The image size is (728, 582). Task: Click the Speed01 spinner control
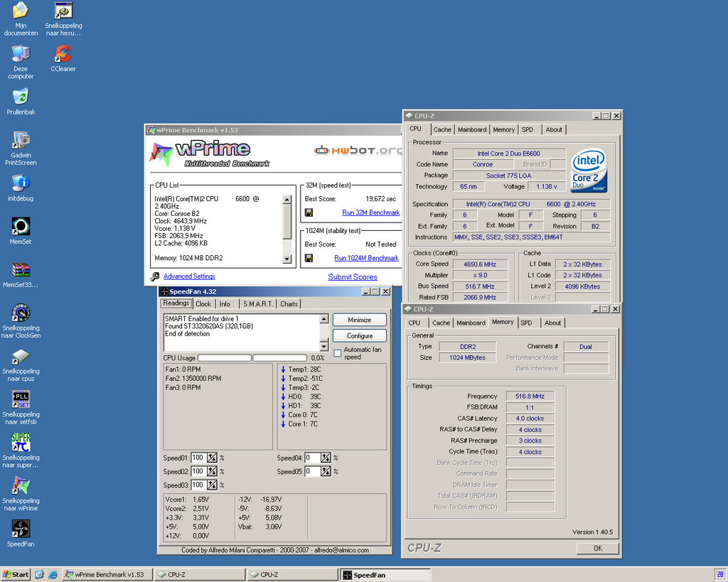pos(212,458)
